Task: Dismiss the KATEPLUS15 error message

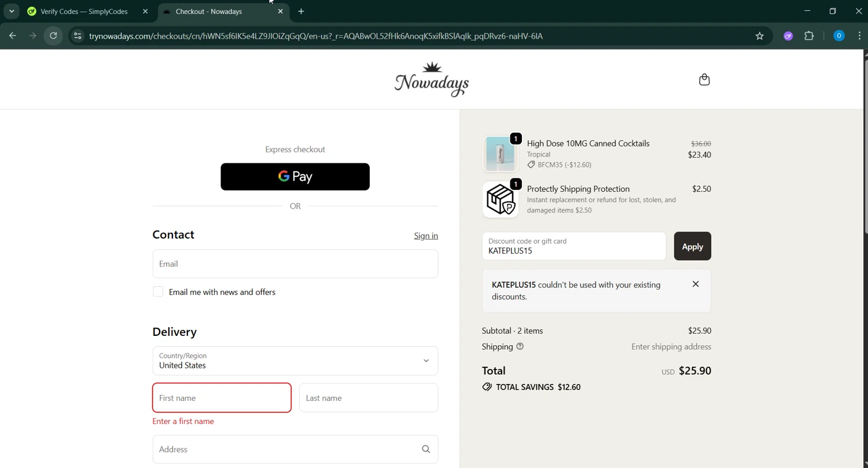Action: [x=696, y=284]
